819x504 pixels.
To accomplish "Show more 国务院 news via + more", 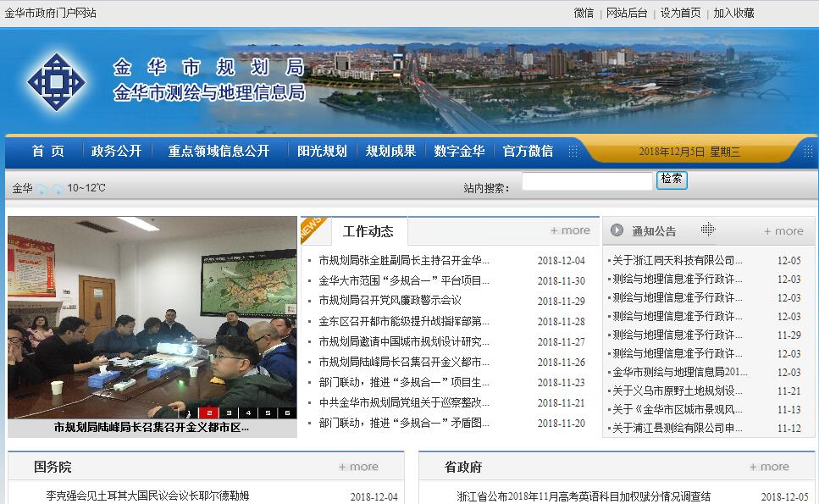I will 358,467.
